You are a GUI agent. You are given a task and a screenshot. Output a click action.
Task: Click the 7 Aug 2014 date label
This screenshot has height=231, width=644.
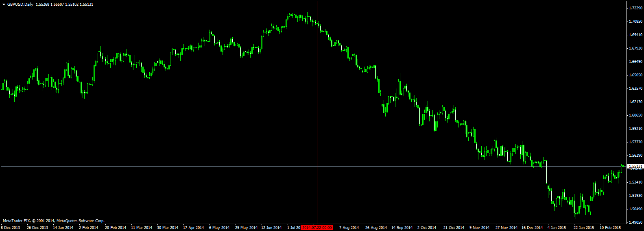point(349,228)
